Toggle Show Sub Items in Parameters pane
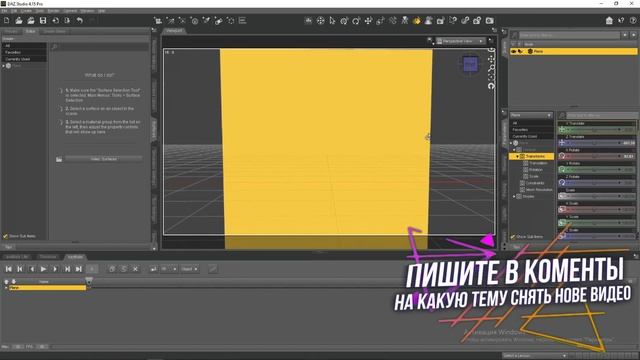Screen dimensions: 640x360 click(513, 236)
